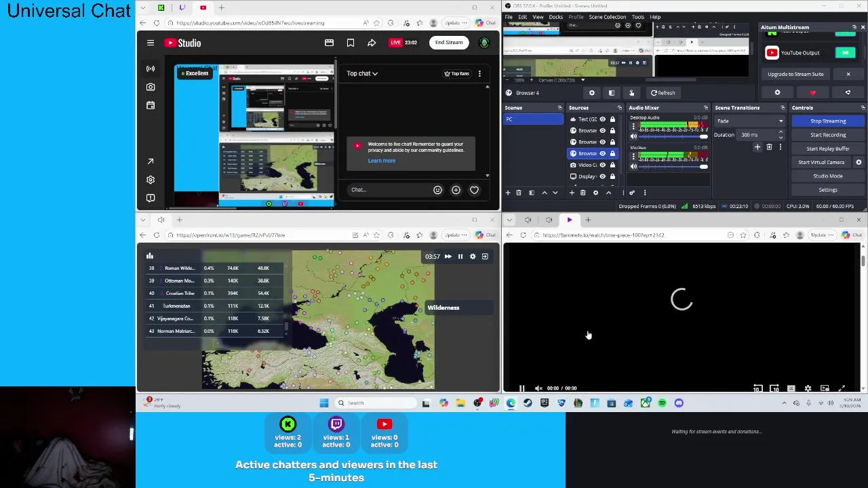This screenshot has width=868, height=488.
Task: Unmute the anime video player
Action: (x=538, y=388)
